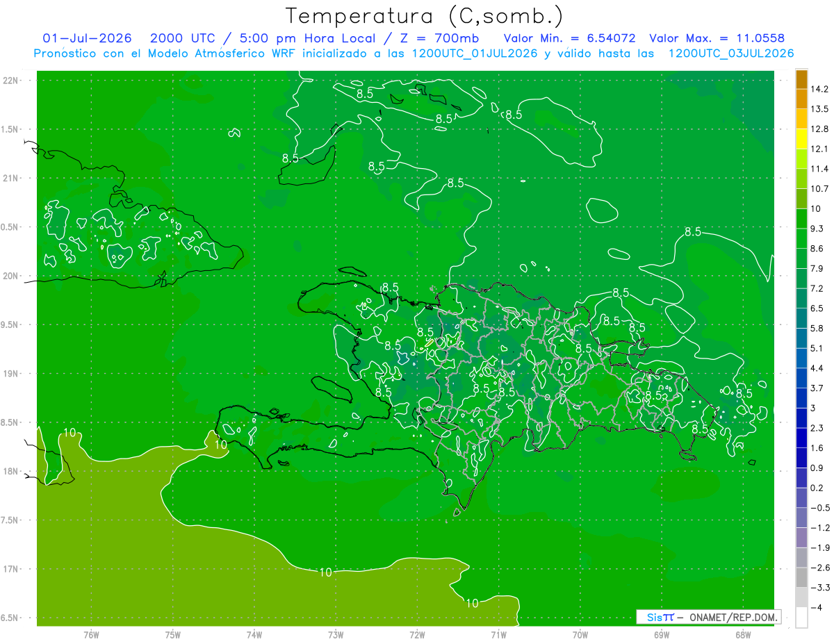Pick the blue swatch between 4.4 and 3.7

point(801,377)
